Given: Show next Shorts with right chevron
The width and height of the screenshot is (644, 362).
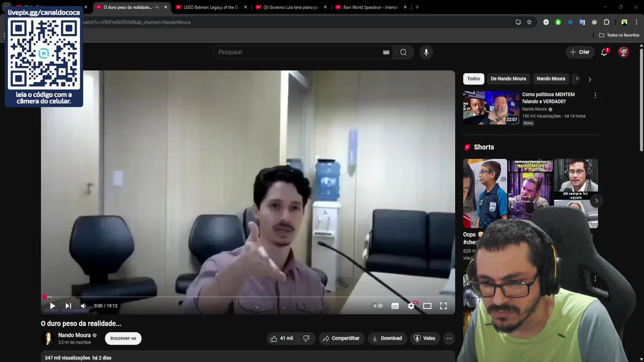Looking at the screenshot, I should (x=596, y=201).
